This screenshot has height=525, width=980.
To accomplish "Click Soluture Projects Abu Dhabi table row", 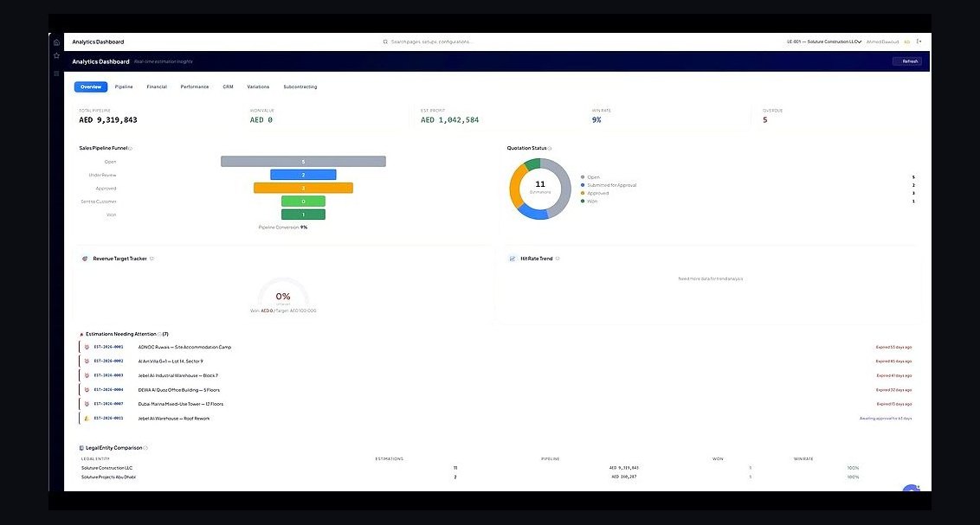I will (496, 477).
